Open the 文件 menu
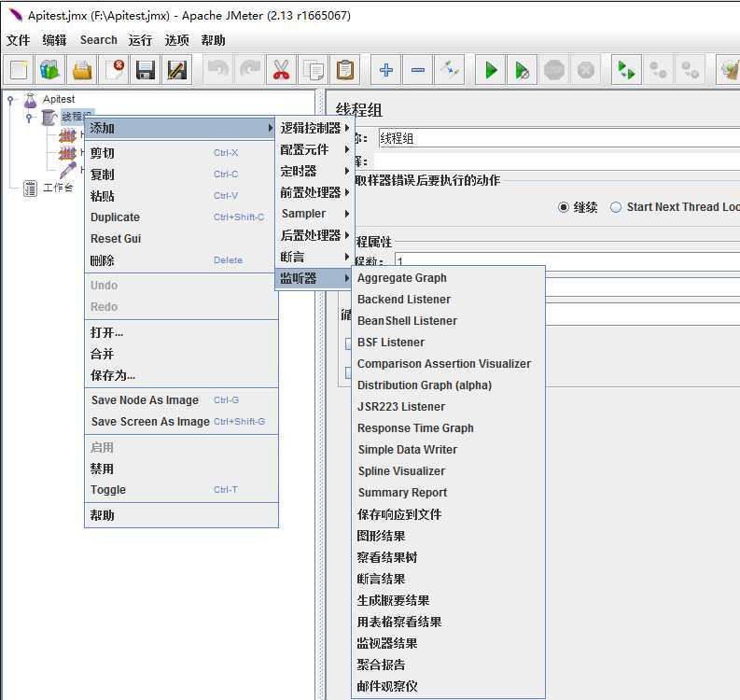The image size is (740, 700). click(18, 40)
